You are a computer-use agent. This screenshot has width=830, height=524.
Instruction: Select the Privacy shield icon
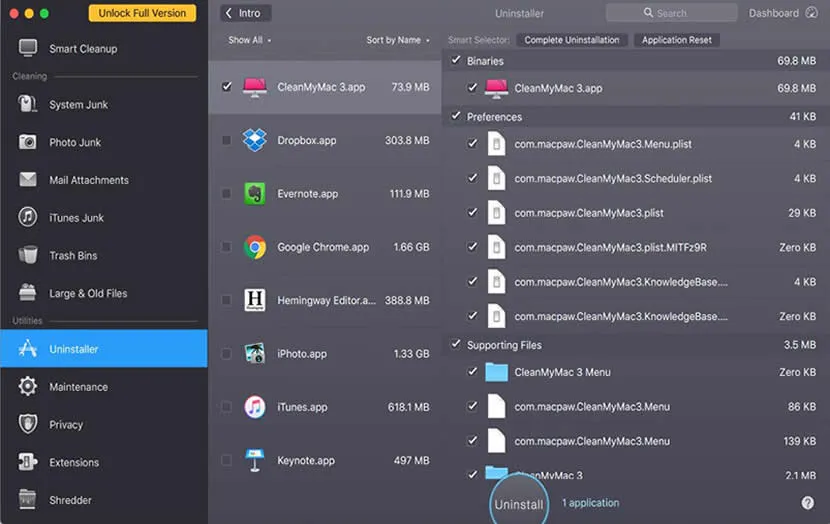28,424
